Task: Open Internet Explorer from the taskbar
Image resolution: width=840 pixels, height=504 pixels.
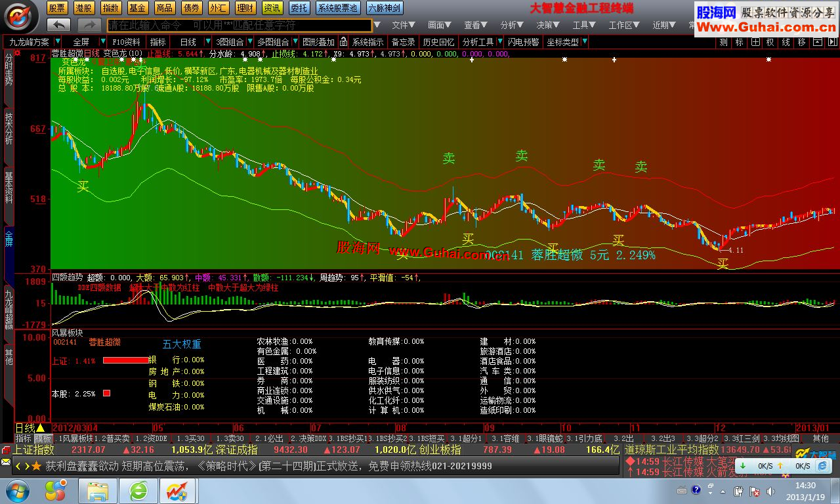Action: (139, 490)
